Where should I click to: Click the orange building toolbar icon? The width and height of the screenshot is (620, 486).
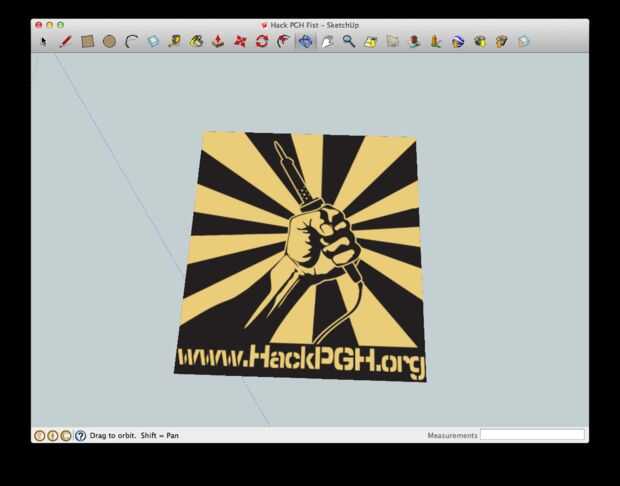[436, 41]
